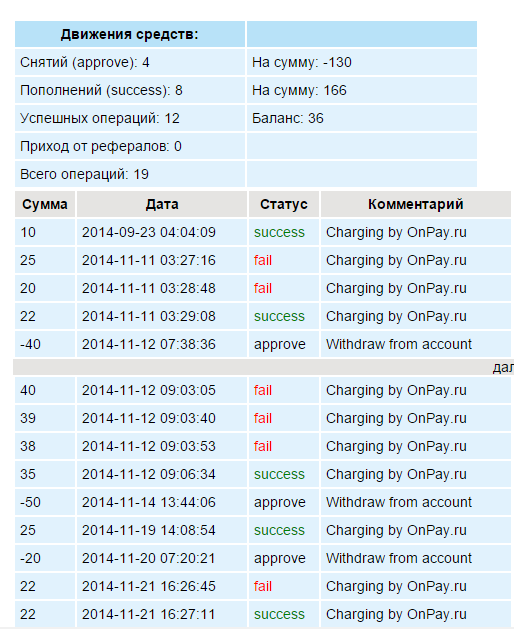Click the Баланс: 36 cell

click(362, 118)
